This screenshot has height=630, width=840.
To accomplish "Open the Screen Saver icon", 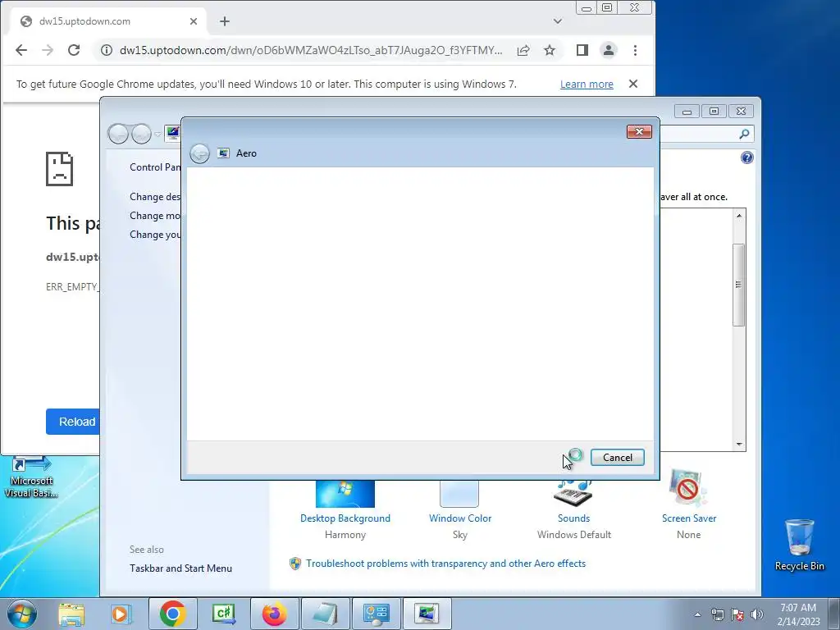I will [x=688, y=489].
